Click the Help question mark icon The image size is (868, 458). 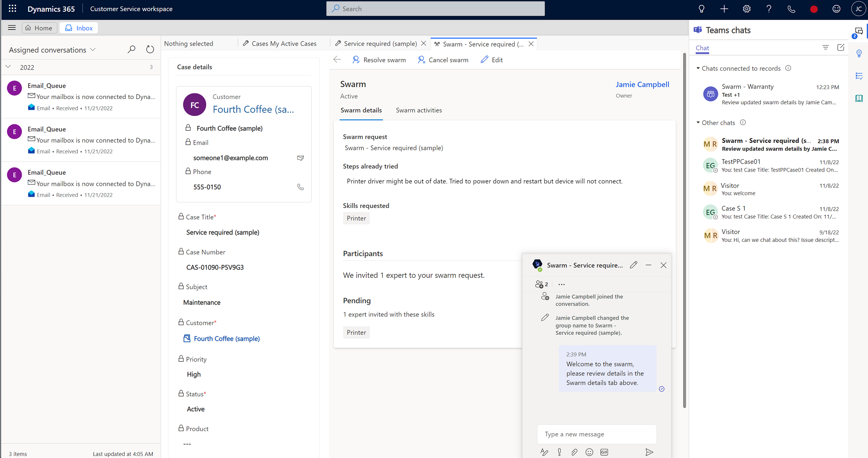[x=769, y=9]
